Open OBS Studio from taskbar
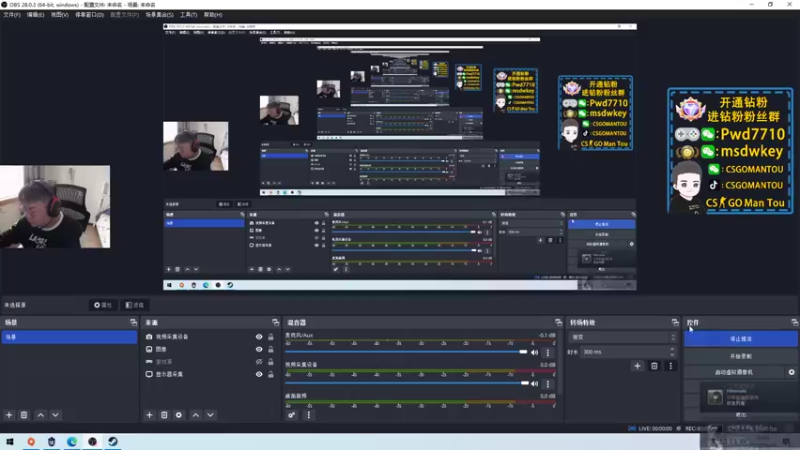The image size is (800, 450). coord(92,441)
